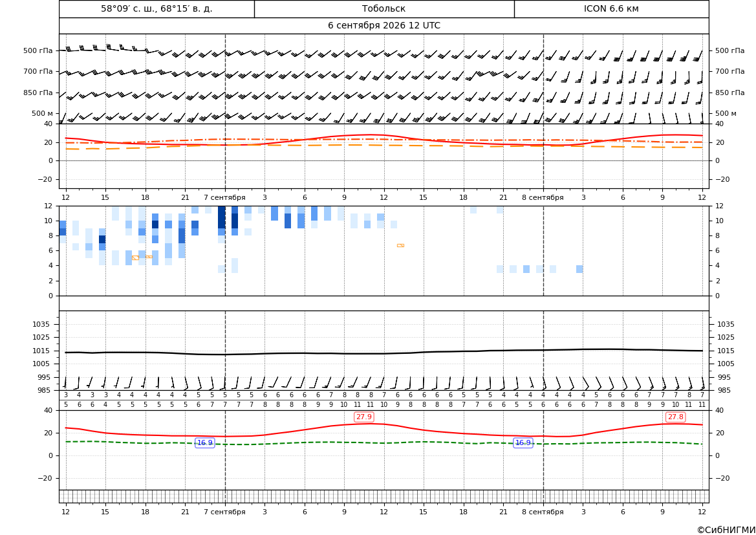Click the 700 гПа right axis label
Viewport: 756px width, 535px height.
(730, 71)
